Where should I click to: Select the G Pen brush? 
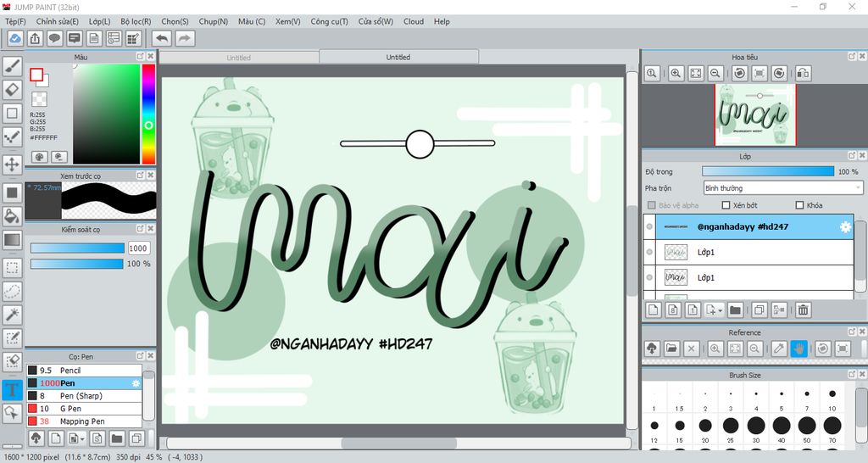(x=84, y=409)
